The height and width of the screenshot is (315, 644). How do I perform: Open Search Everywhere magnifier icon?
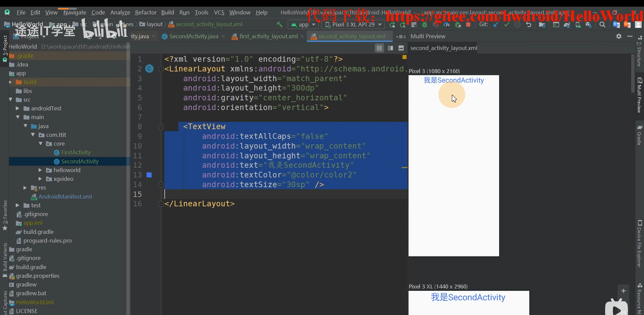click(602, 24)
